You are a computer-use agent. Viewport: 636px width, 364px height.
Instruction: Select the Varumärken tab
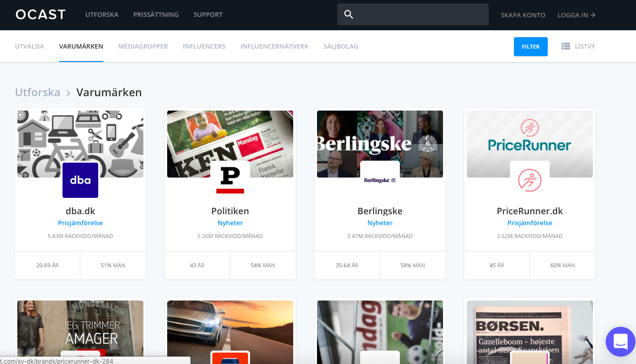coord(81,46)
